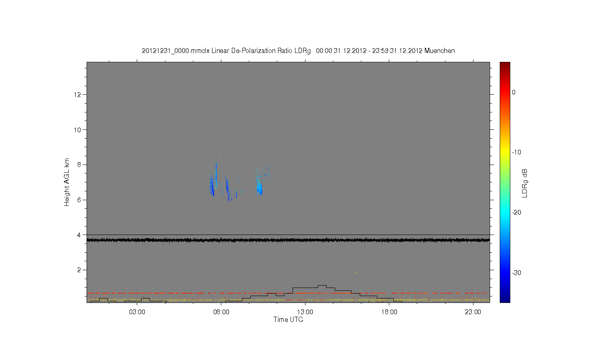Click the 03:00 time tick label

[x=137, y=312]
